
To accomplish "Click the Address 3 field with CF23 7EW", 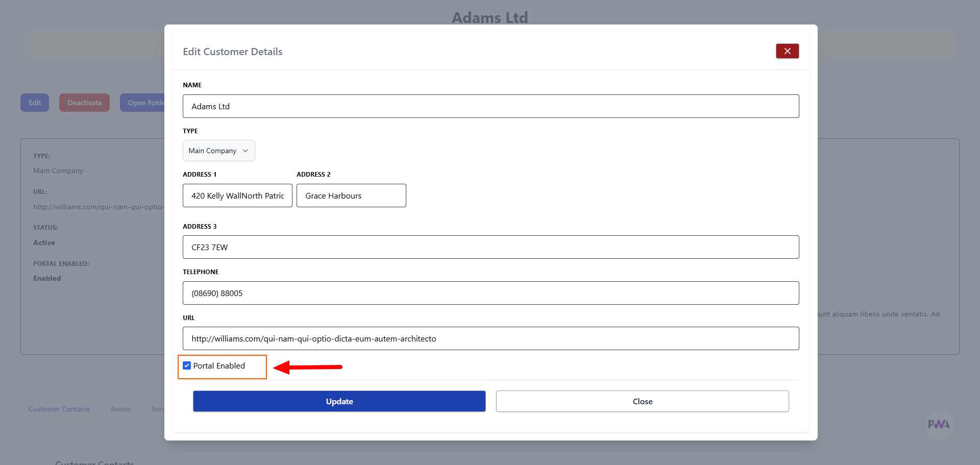I will click(491, 247).
